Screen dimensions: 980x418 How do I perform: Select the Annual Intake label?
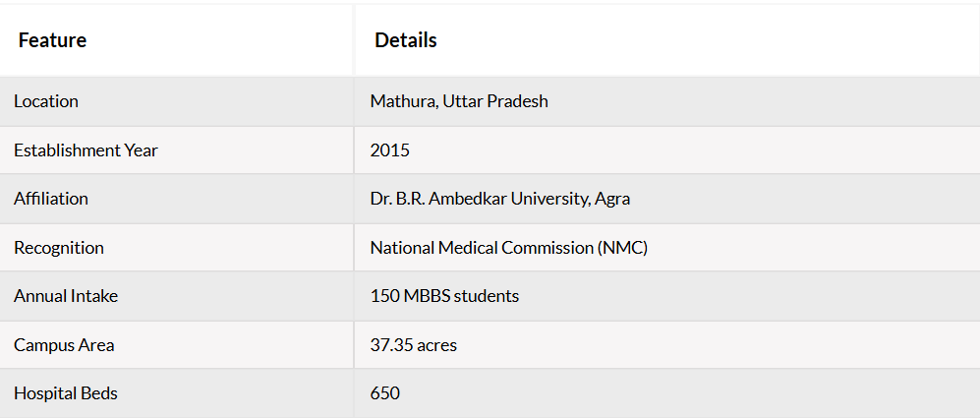click(x=66, y=296)
